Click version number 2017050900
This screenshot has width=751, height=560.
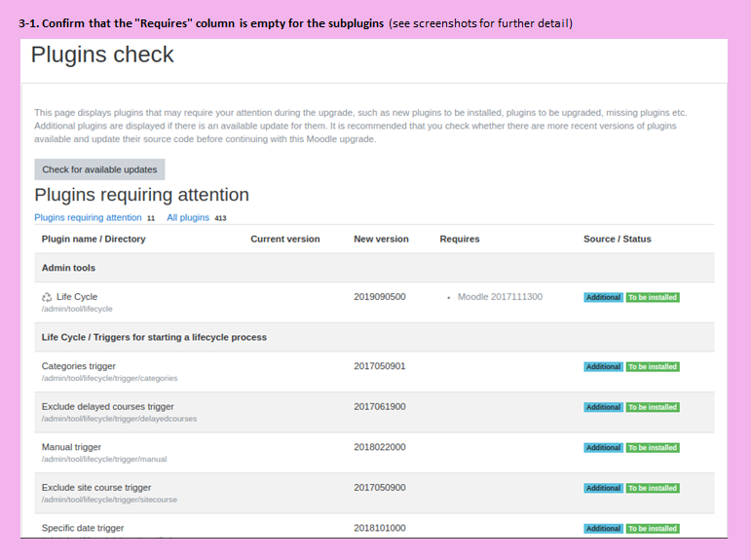[380, 487]
